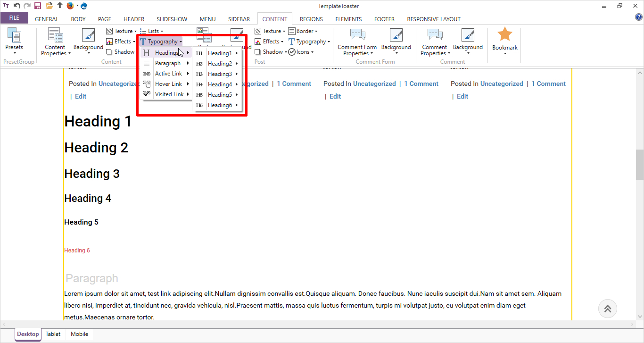Click the rightmost Uncategorized post link
This screenshot has width=644, height=343.
coord(502,84)
